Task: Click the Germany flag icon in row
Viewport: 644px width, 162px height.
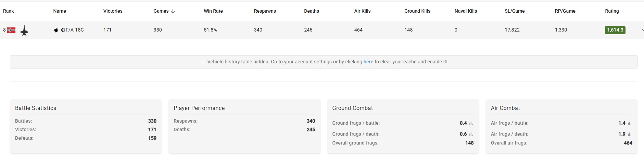Action: pyautogui.click(x=11, y=30)
